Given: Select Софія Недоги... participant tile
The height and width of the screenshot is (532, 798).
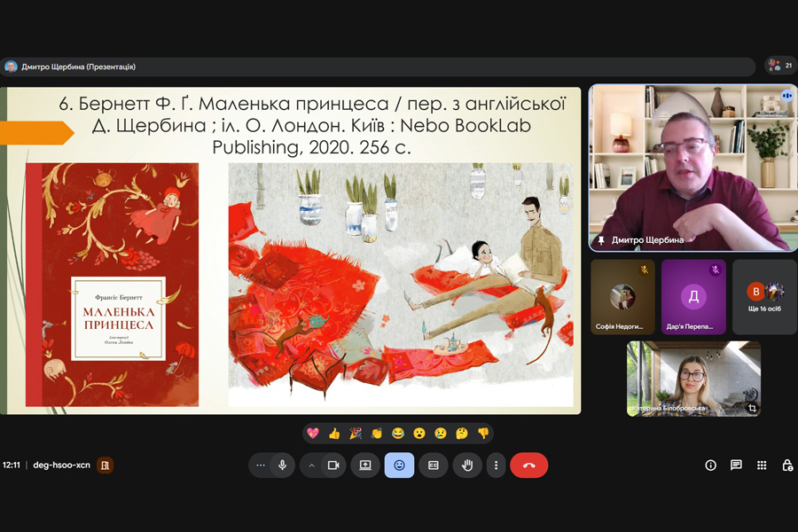Looking at the screenshot, I should tap(622, 297).
